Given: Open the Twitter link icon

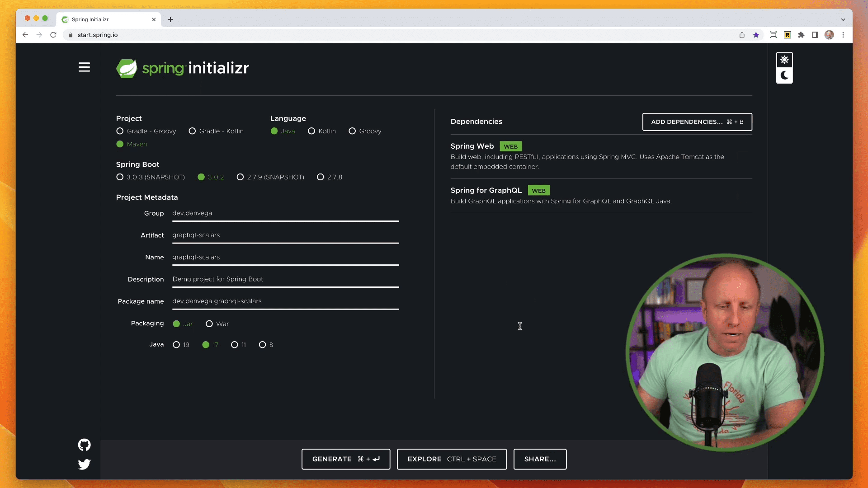Looking at the screenshot, I should [x=84, y=464].
